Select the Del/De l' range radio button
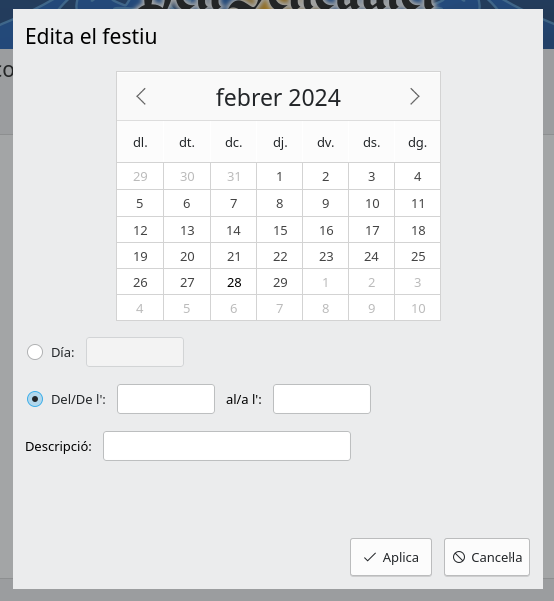 click(x=35, y=399)
